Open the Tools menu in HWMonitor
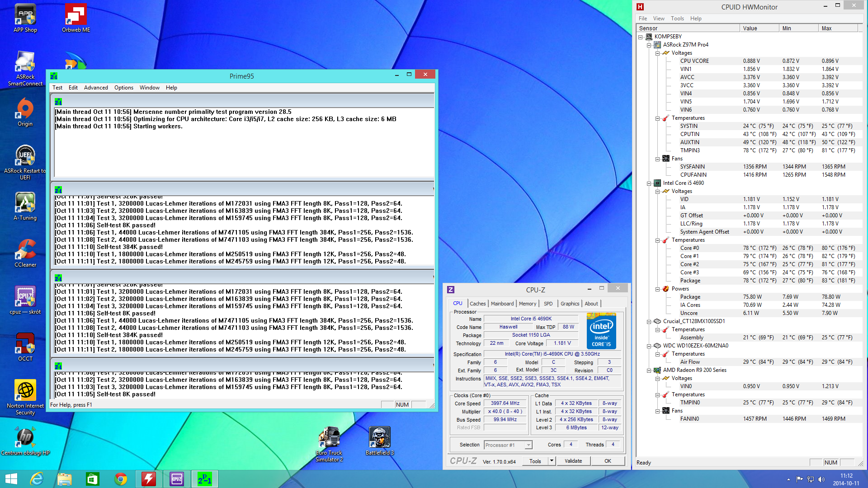This screenshot has width=868, height=488. coord(677,19)
